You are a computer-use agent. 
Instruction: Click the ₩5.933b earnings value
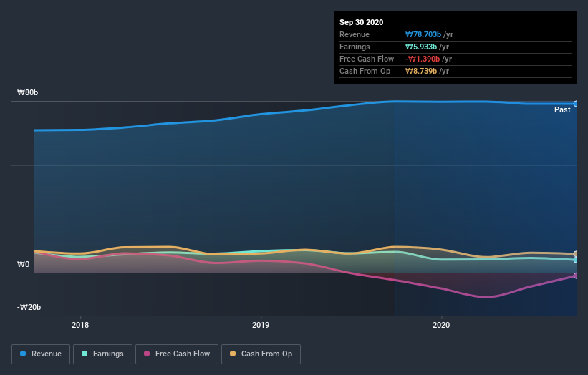pyautogui.click(x=420, y=47)
